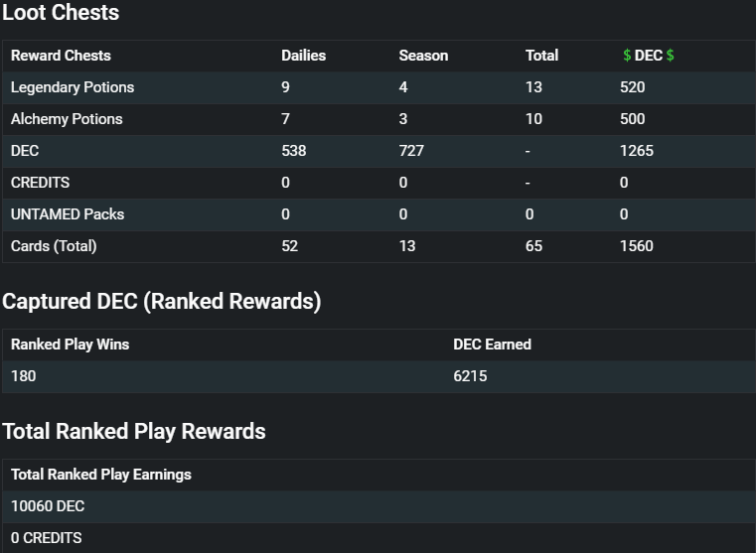This screenshot has width=756, height=553.
Task: Click the Total Ranked Play Earnings header
Action: pyautogui.click(x=100, y=475)
